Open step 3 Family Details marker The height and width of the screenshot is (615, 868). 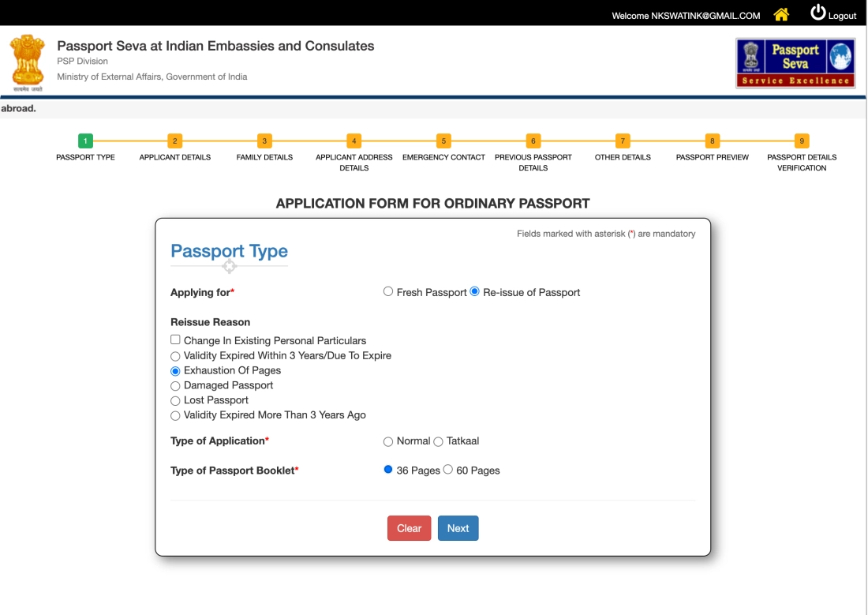[264, 141]
